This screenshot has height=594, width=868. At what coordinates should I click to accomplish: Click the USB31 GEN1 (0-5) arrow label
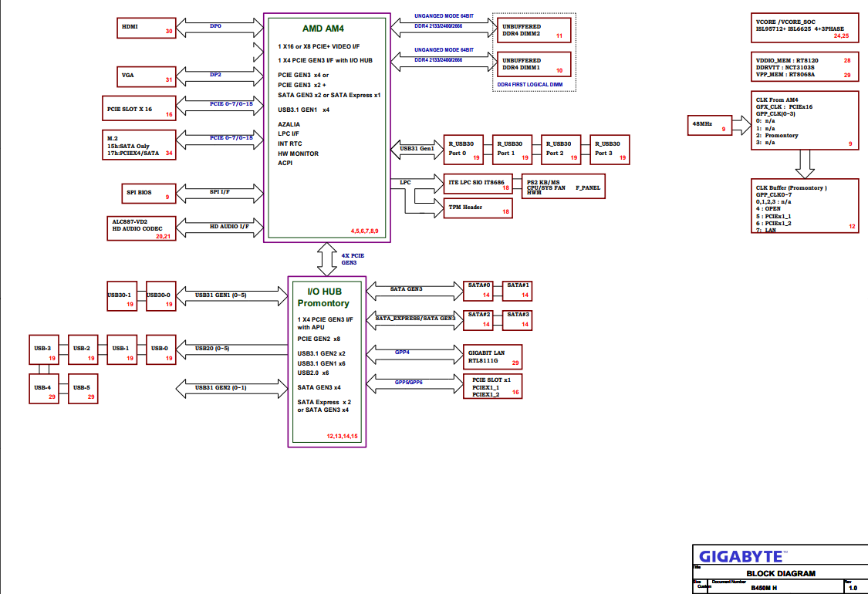(x=221, y=295)
